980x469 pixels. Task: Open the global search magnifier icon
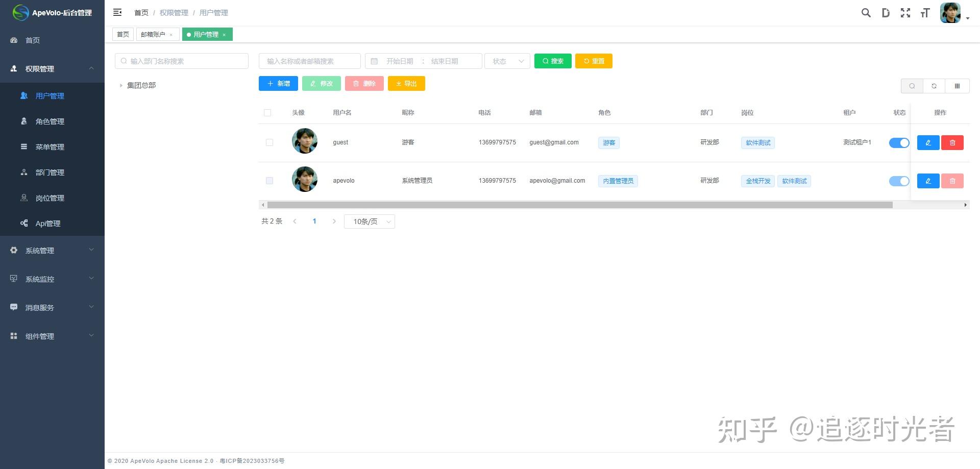coord(866,13)
